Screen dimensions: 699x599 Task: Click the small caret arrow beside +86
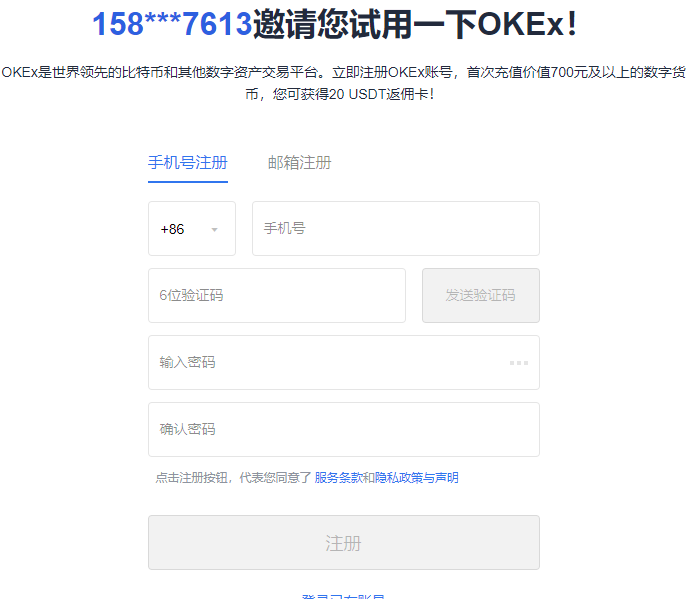214,230
